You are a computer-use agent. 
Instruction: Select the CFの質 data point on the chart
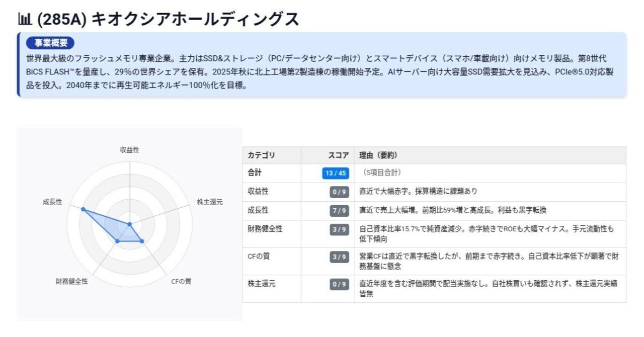pyautogui.click(x=141, y=240)
